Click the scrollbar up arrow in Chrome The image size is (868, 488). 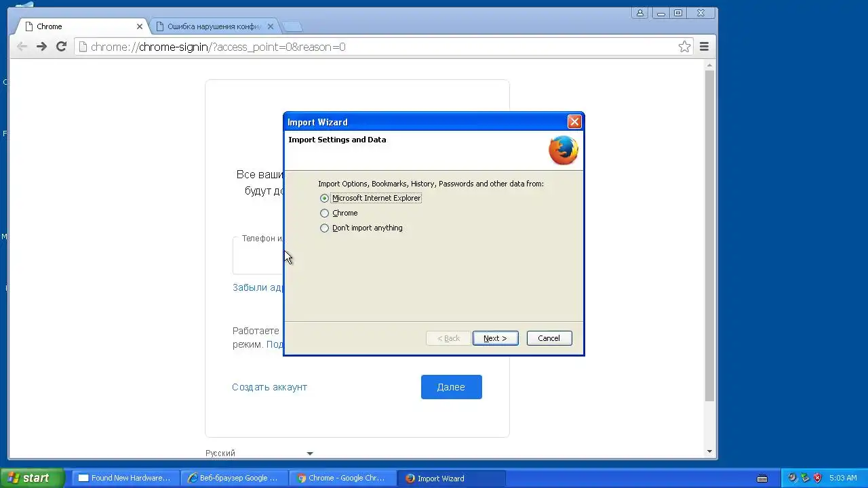709,65
